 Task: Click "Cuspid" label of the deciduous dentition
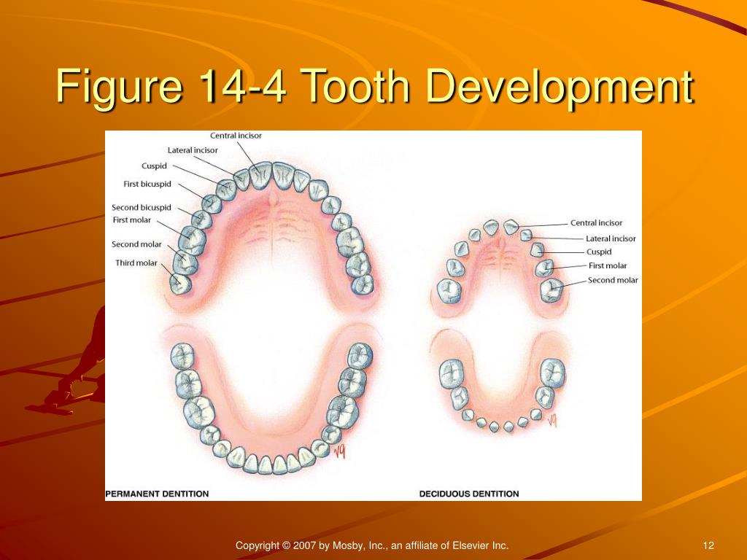599,252
